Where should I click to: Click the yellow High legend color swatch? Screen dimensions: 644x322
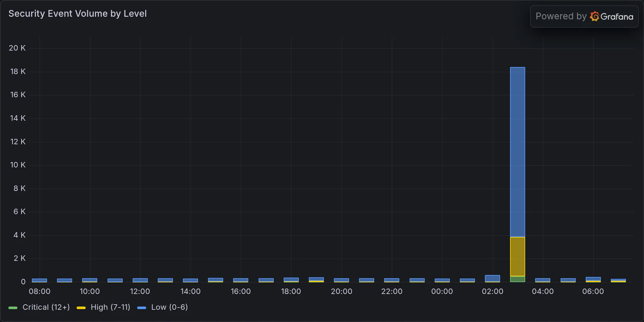point(81,308)
